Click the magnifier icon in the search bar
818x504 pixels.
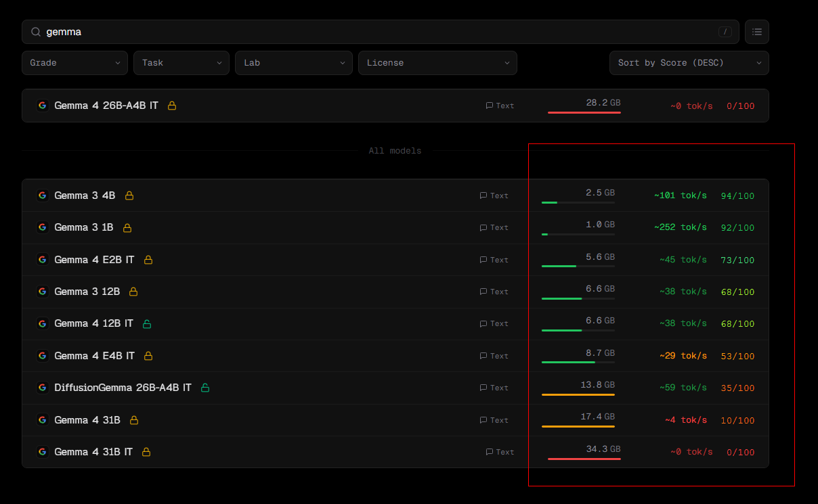pyautogui.click(x=36, y=32)
